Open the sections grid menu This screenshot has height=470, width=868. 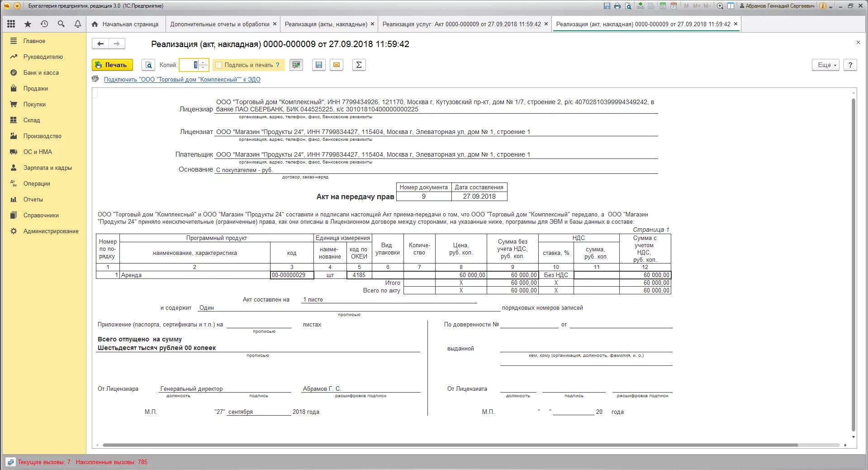[x=11, y=24]
